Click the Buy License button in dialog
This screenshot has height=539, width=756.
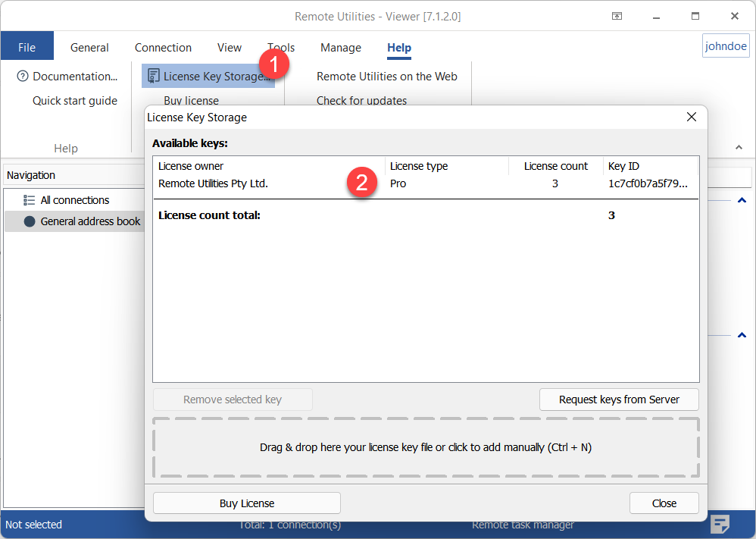click(x=247, y=503)
